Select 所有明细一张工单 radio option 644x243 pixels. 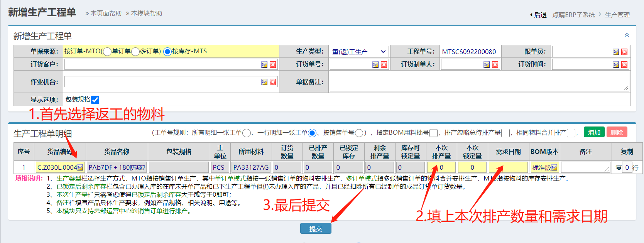click(247, 133)
